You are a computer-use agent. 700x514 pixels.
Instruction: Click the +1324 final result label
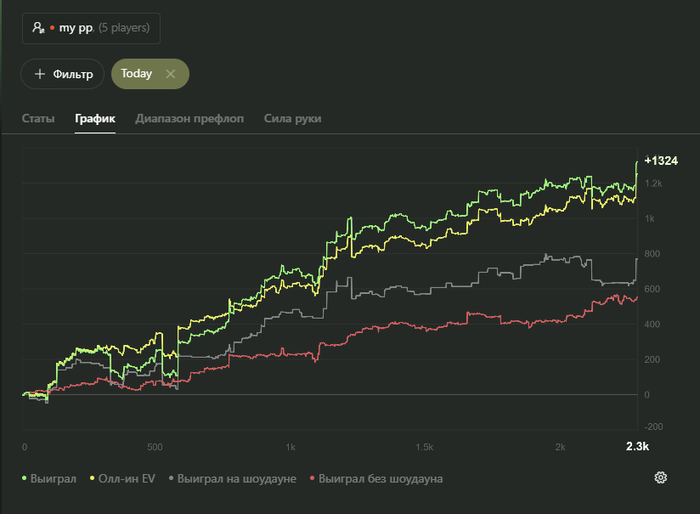coord(661,160)
